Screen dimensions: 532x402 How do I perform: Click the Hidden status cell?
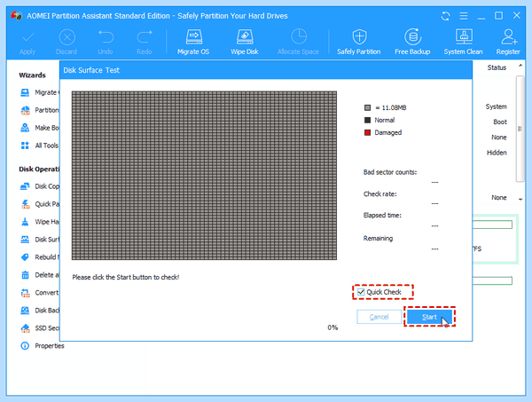[497, 153]
